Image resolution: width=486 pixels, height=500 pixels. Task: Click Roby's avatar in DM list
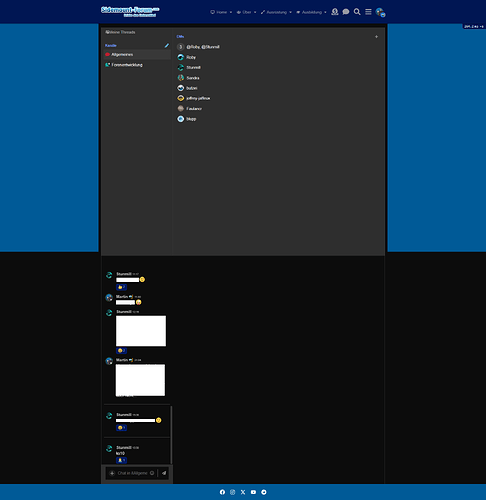(181, 57)
